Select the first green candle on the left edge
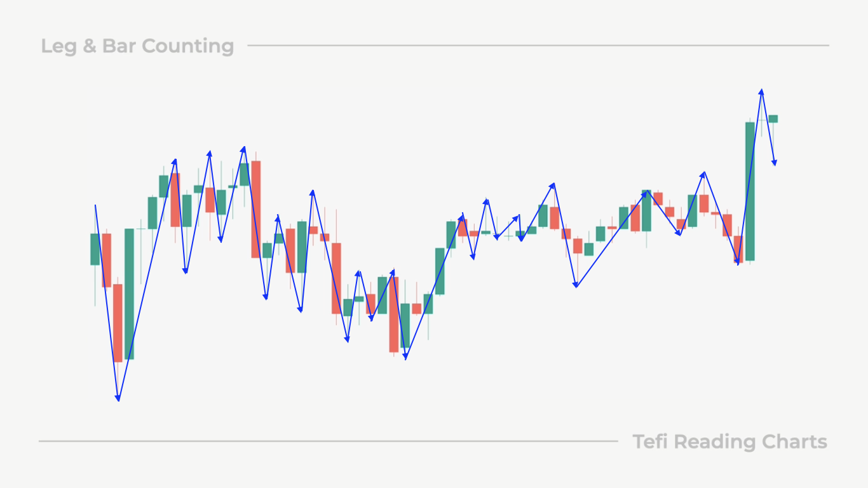 (x=95, y=249)
